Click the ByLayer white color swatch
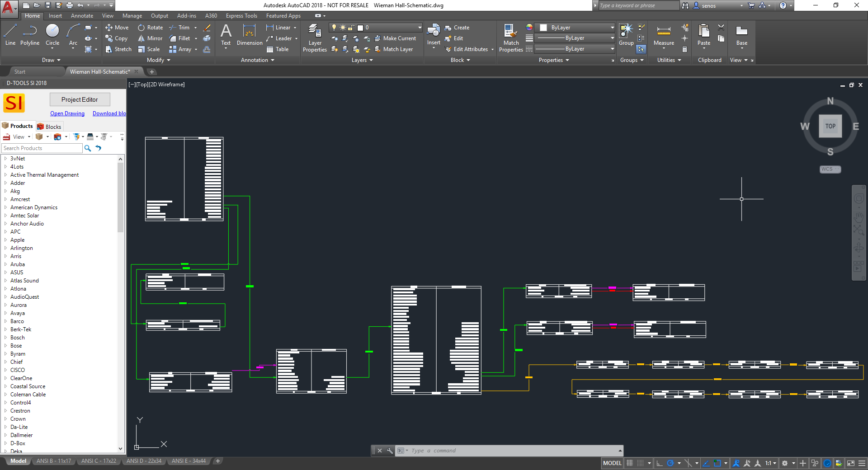 click(x=544, y=28)
